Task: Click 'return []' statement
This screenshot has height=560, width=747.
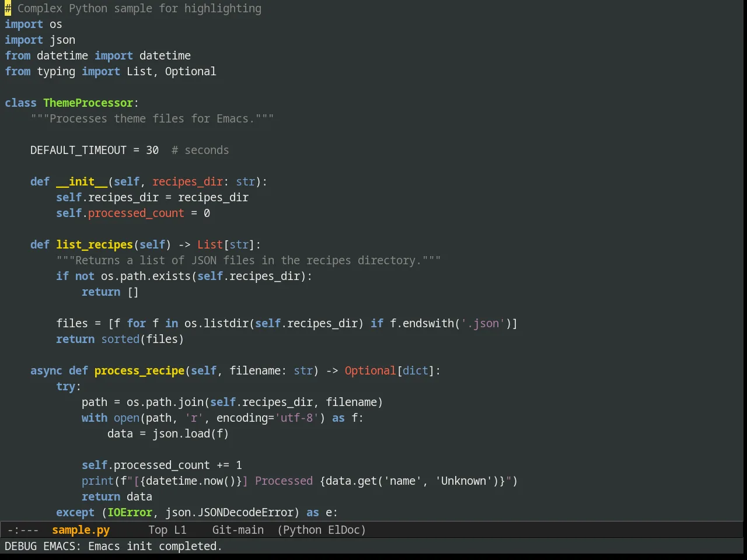Action: point(110,292)
